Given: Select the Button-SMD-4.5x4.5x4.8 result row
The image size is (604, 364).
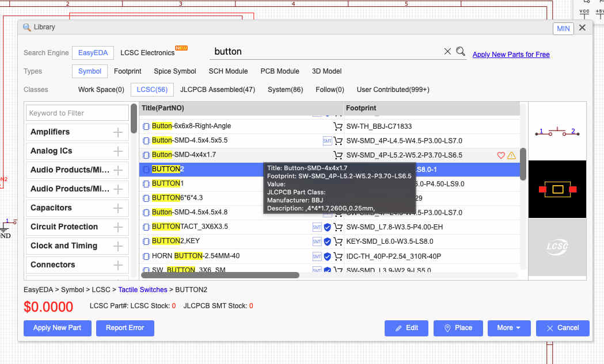Looking at the screenshot, I should tap(329, 212).
